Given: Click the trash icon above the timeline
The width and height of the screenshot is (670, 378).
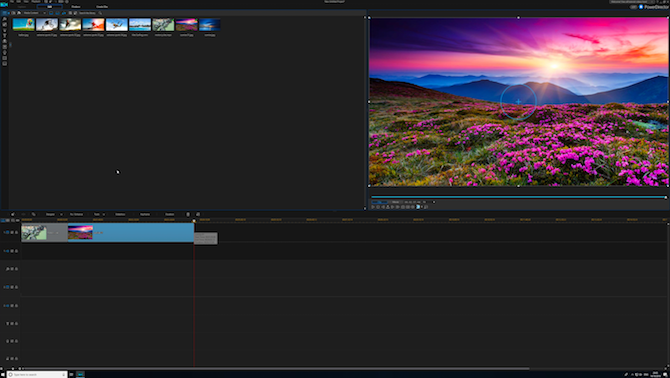Looking at the screenshot, I should click(x=188, y=214).
